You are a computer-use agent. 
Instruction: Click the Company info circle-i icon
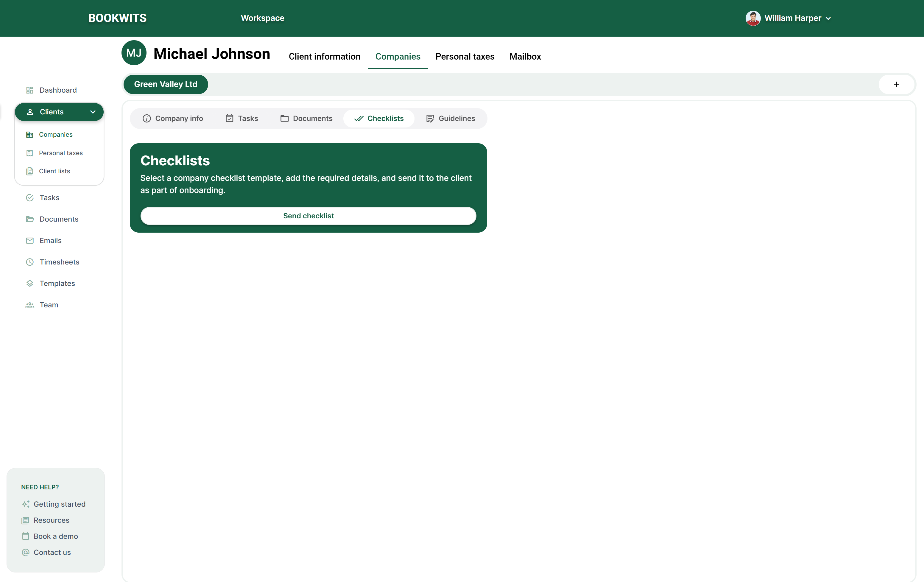click(147, 119)
